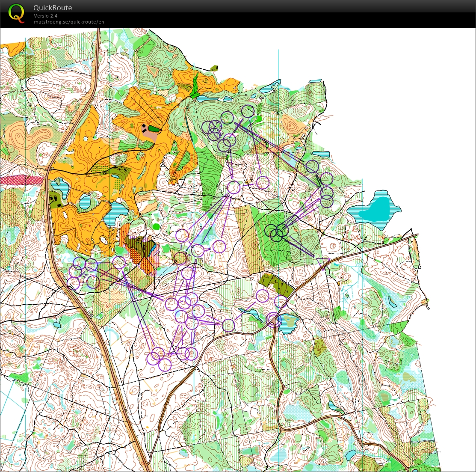Pick the westernmost purple control circle
Viewport: 476px width, 472px height.
click(x=74, y=282)
